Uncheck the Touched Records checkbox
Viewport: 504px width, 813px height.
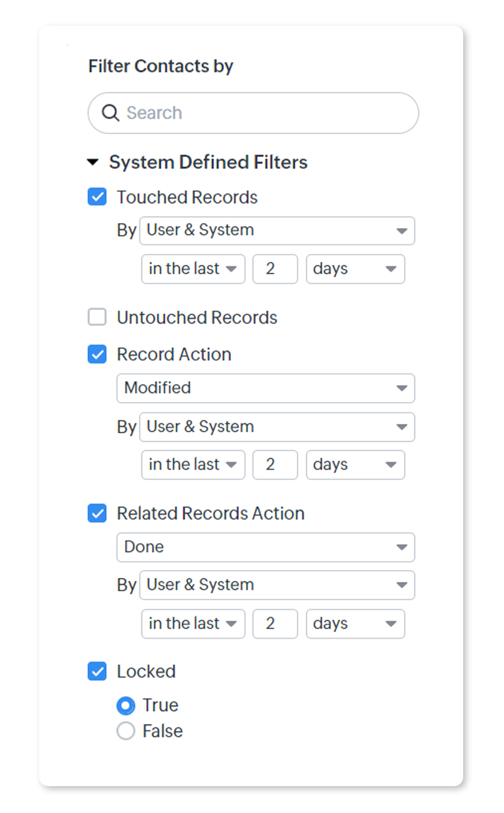coord(97,197)
